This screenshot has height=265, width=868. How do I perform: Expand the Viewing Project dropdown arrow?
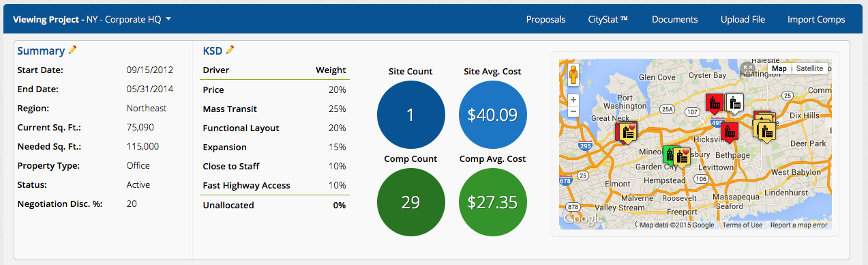168,19
